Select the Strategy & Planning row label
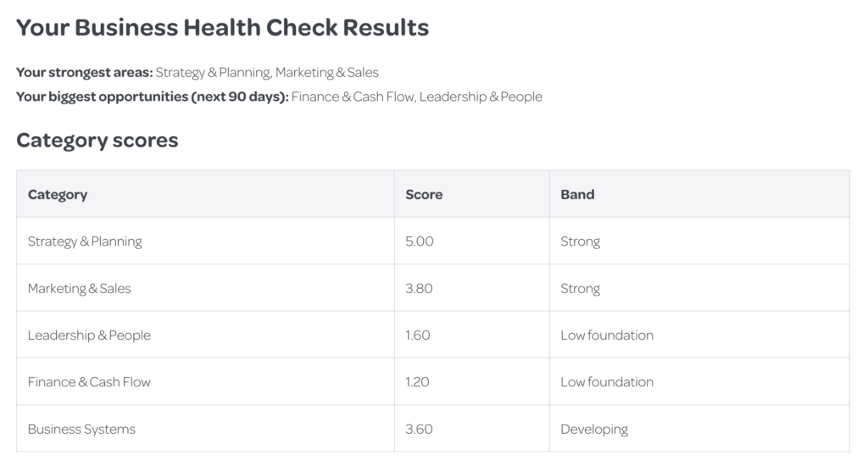 (85, 241)
